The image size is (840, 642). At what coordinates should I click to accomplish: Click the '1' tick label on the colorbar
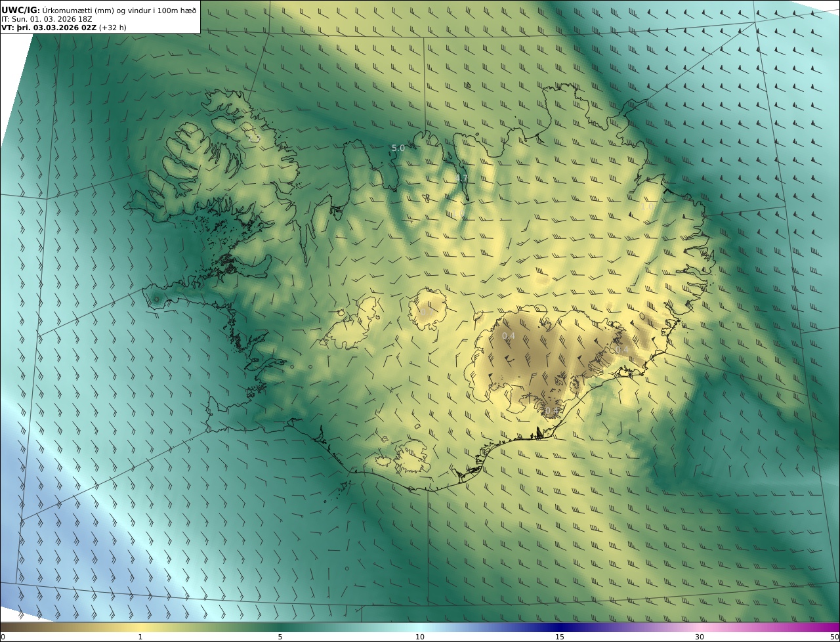tap(140, 637)
